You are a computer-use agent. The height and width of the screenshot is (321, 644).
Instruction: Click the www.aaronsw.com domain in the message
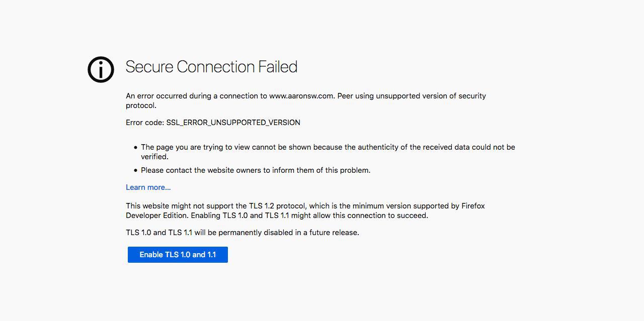pyautogui.click(x=301, y=96)
